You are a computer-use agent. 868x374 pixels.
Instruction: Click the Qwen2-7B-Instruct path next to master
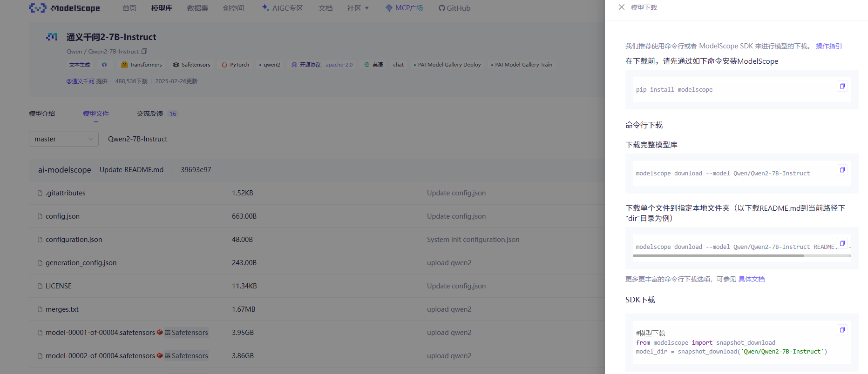(x=137, y=139)
